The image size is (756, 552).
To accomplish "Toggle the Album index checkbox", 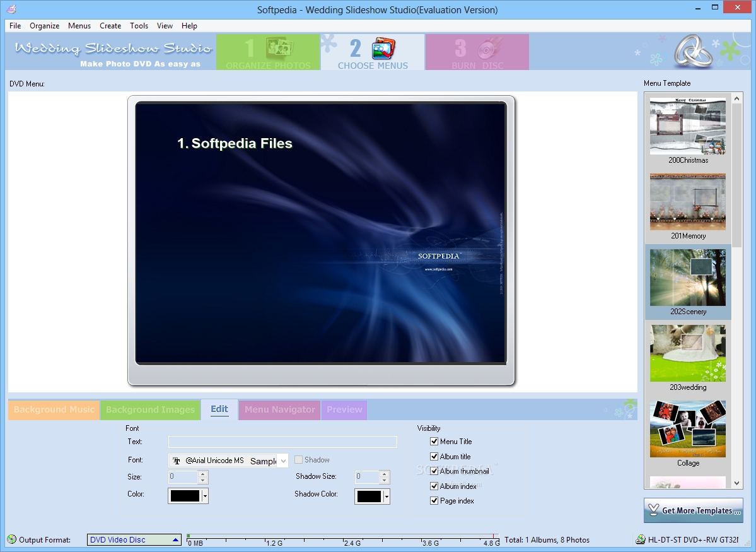I will click(x=434, y=486).
